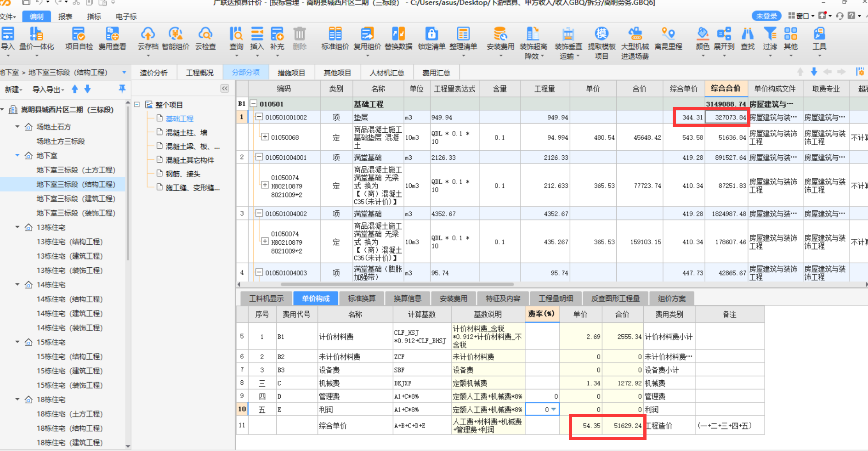
Task: Switch to the 报表 ribbon tab
Action: (x=65, y=17)
